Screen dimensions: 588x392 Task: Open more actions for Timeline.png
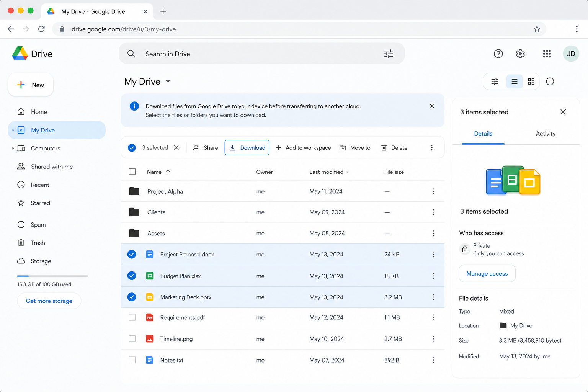point(434,339)
